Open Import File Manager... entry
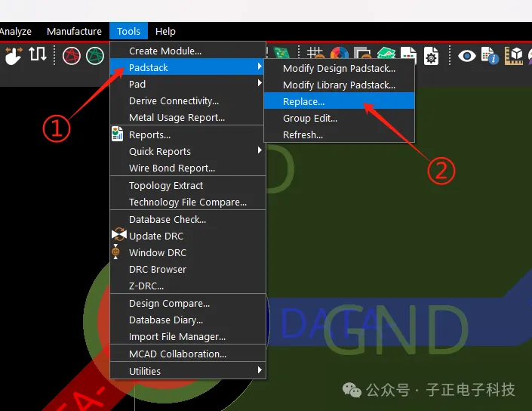Viewport: 532px width, 411px height. click(x=188, y=336)
